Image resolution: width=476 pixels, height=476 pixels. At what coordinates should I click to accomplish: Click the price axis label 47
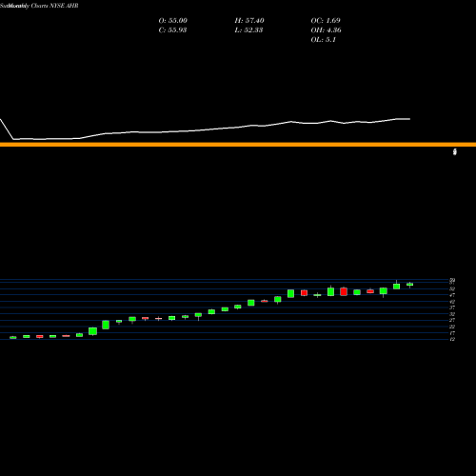(x=452, y=295)
